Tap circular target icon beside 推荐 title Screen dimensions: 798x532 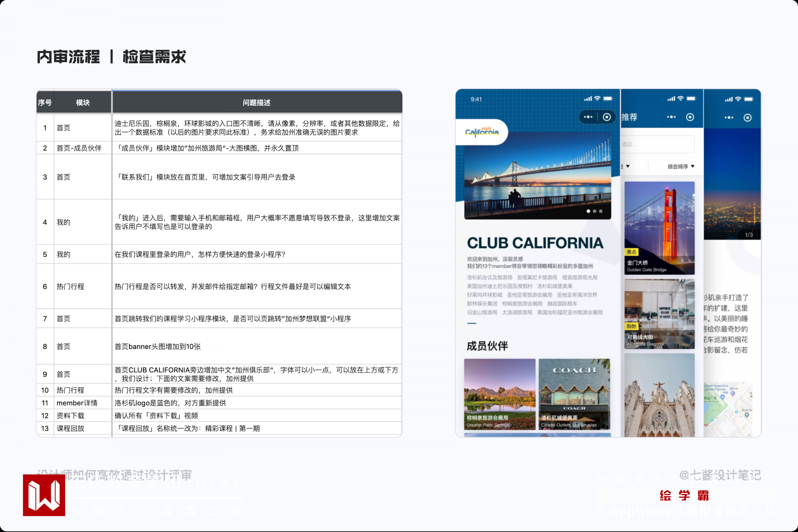pos(690,117)
